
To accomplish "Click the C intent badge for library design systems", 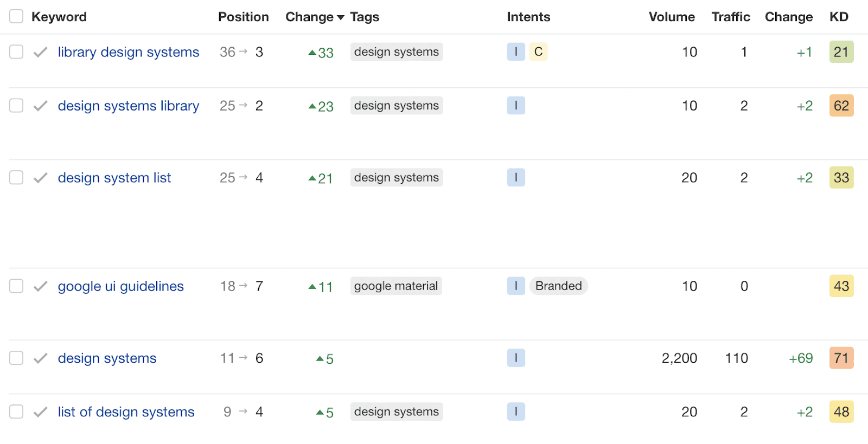I will (x=538, y=52).
